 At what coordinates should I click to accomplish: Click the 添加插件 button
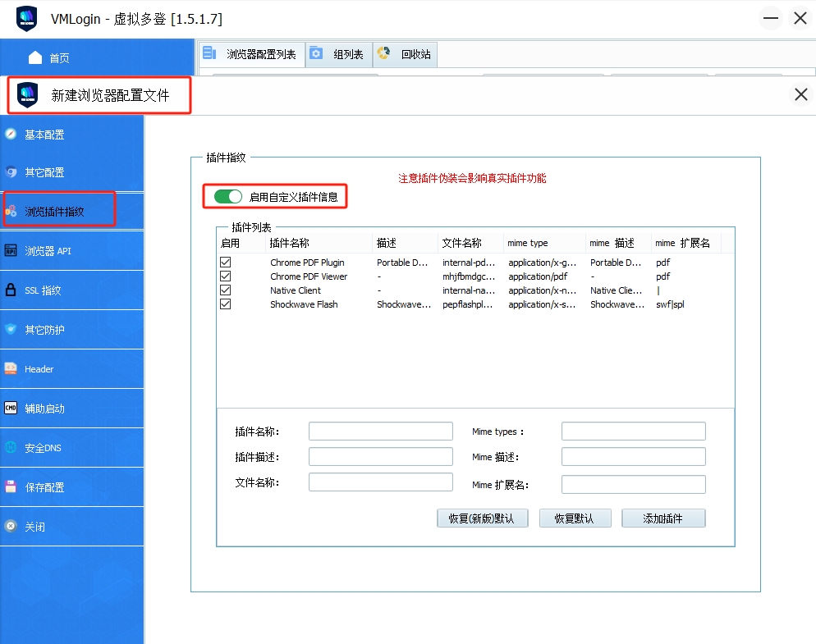[x=663, y=518]
